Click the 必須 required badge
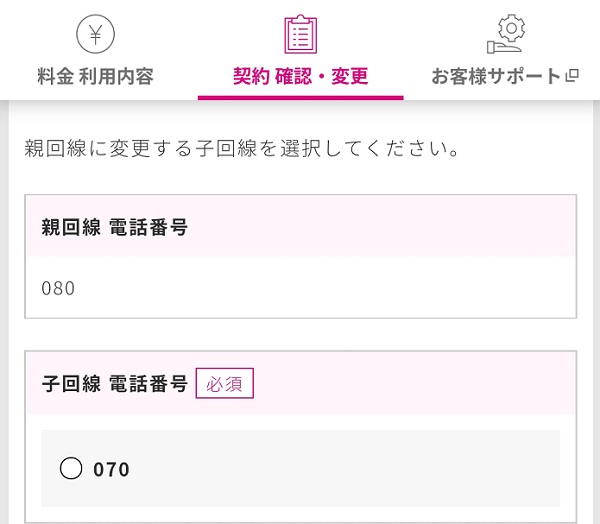Image resolution: width=600 pixels, height=524 pixels. 225,383
